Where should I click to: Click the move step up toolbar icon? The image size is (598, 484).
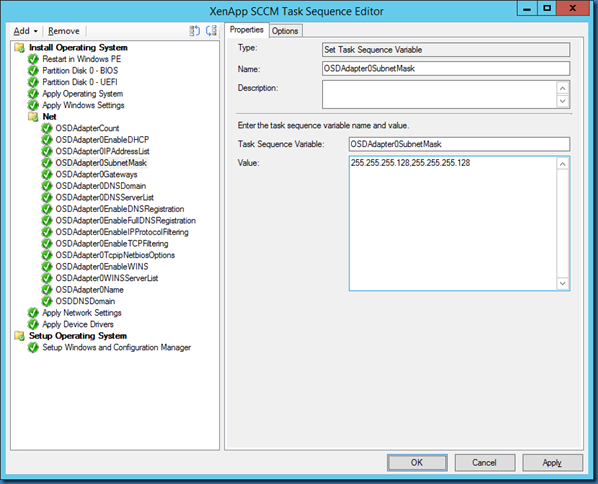pos(195,31)
